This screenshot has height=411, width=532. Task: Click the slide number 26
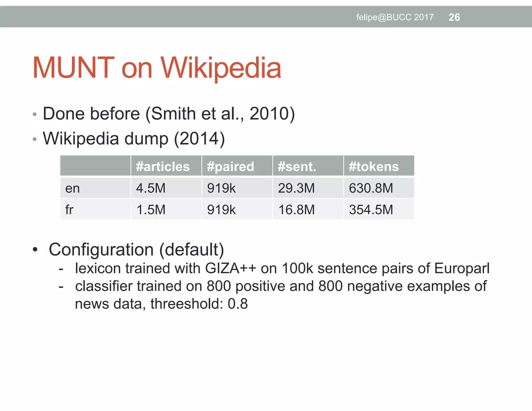click(454, 17)
